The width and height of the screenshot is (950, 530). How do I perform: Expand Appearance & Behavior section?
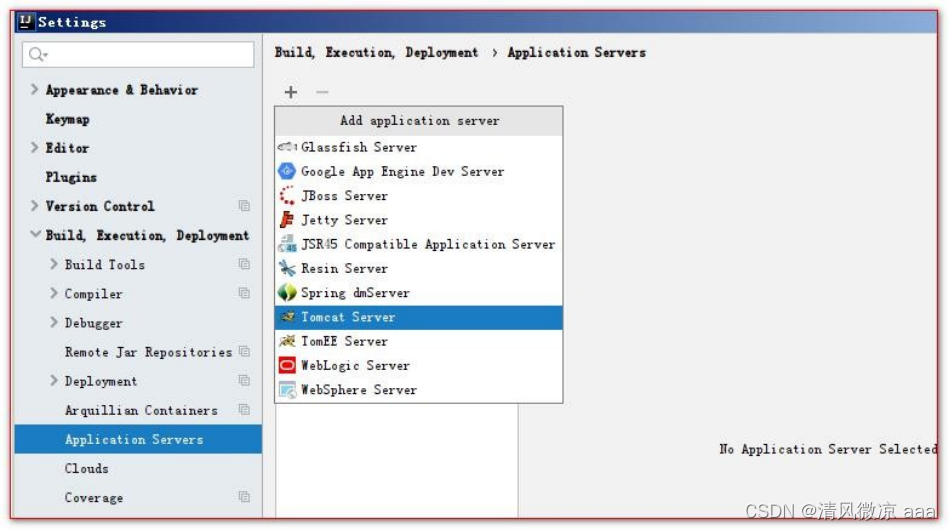coord(35,90)
